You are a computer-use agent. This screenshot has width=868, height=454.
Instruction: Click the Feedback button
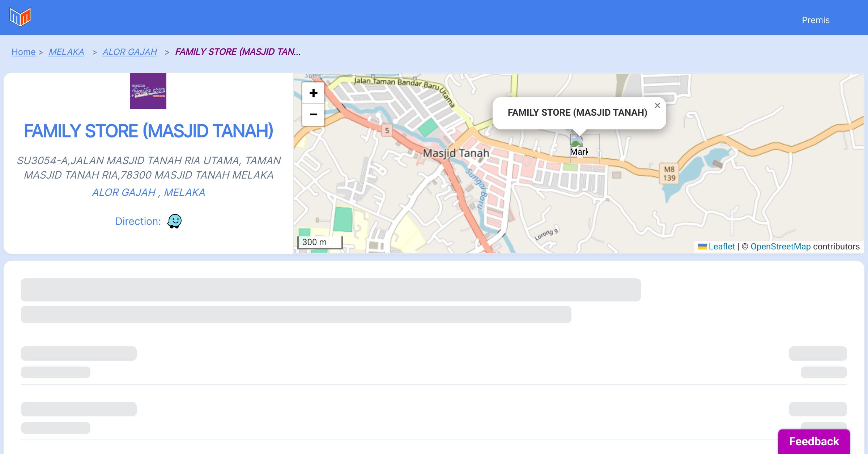814,441
